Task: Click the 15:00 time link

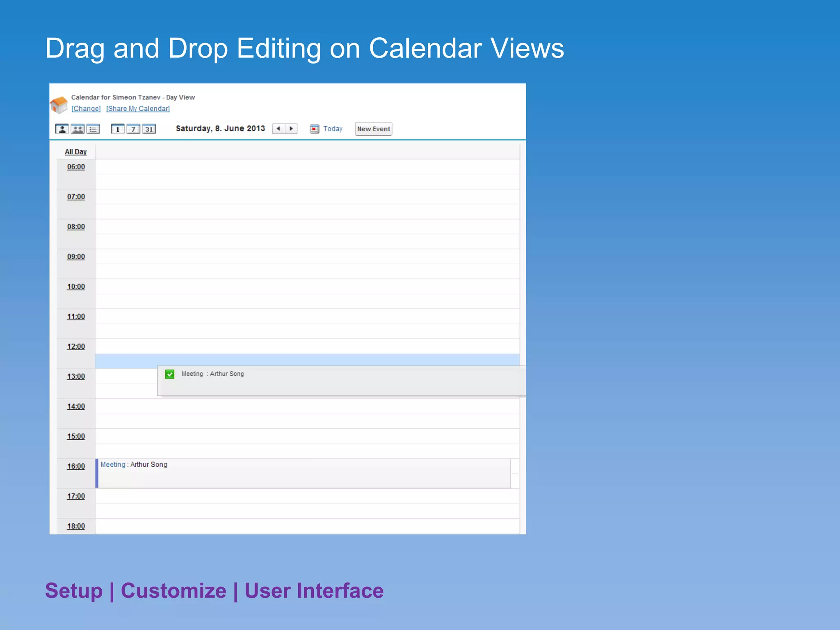Action: pyautogui.click(x=76, y=436)
